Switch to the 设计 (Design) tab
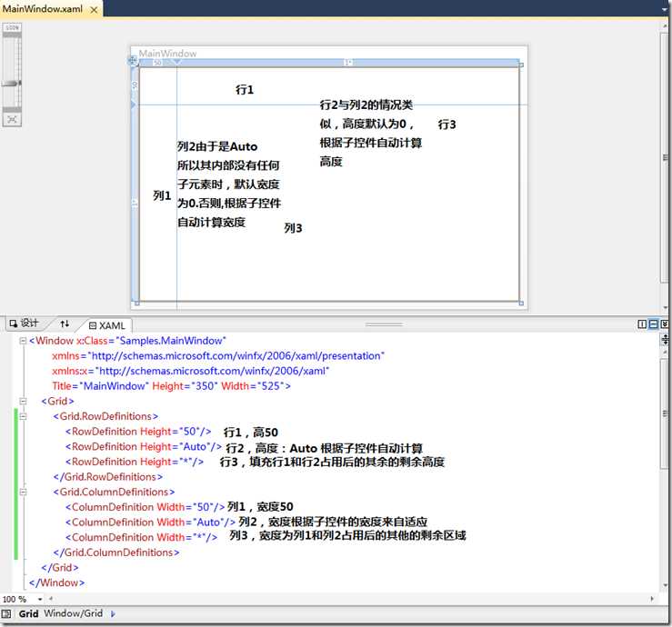Viewport: 672px width, 627px height. (25, 323)
